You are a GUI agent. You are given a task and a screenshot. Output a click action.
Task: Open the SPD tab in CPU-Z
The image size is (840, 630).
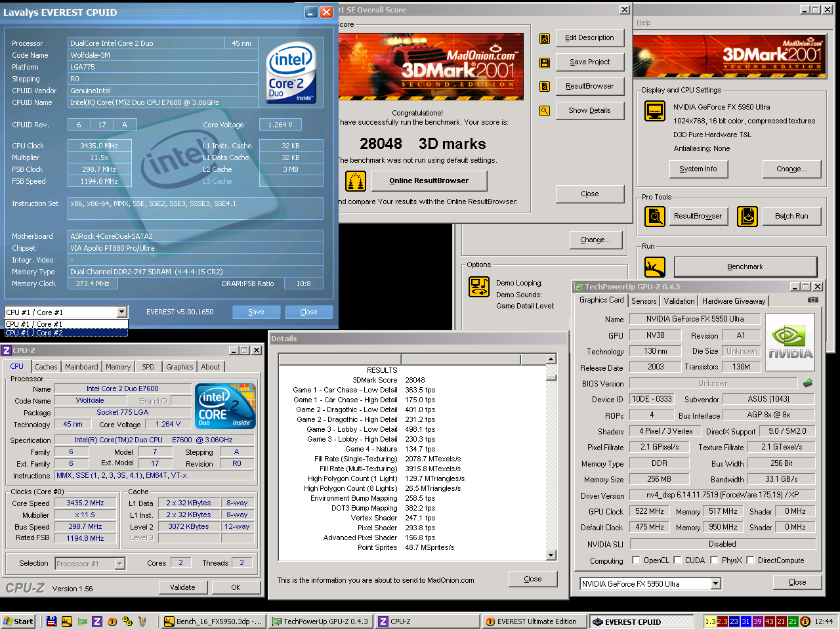tap(148, 367)
